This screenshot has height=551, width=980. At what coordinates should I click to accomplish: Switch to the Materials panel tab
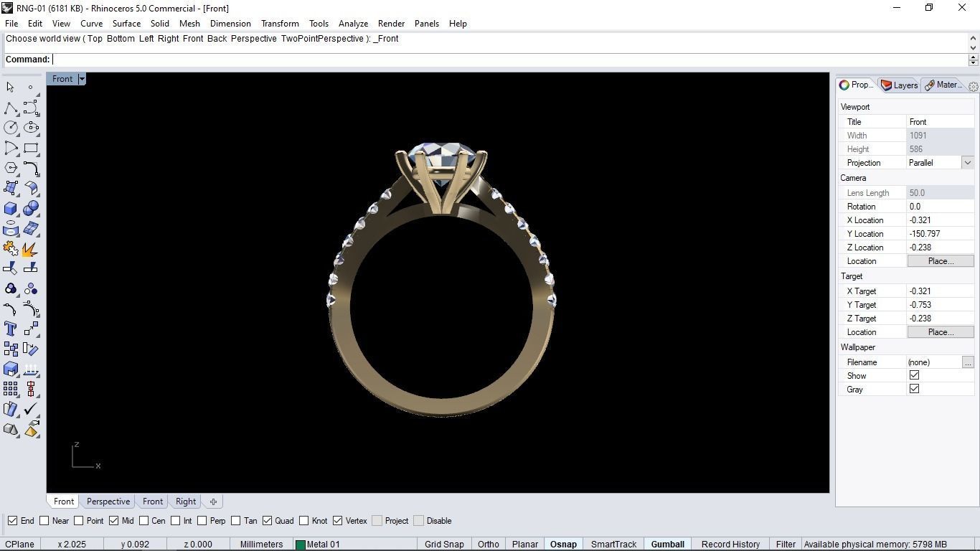tap(943, 85)
